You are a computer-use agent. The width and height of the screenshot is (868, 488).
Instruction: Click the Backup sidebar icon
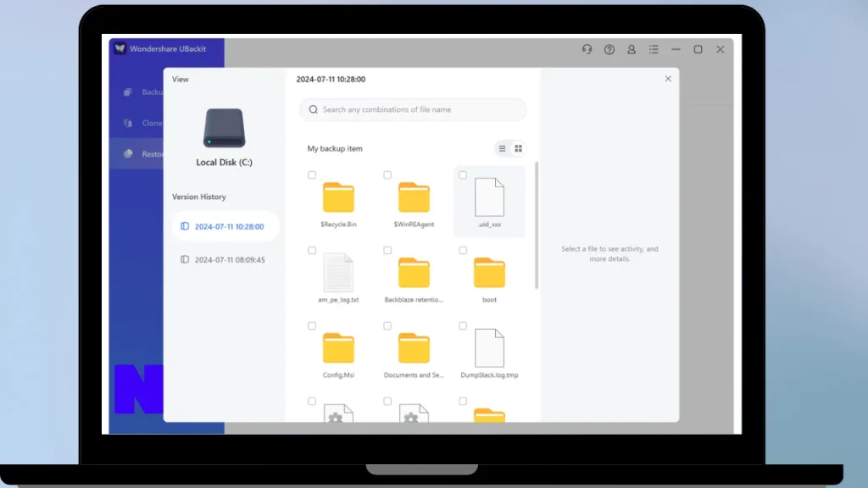pyautogui.click(x=128, y=91)
